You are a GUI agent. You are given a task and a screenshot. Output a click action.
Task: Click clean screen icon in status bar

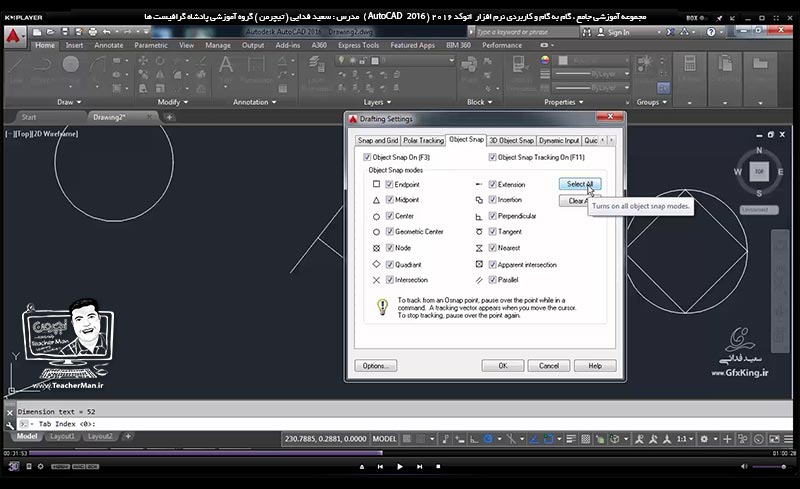[774, 439]
